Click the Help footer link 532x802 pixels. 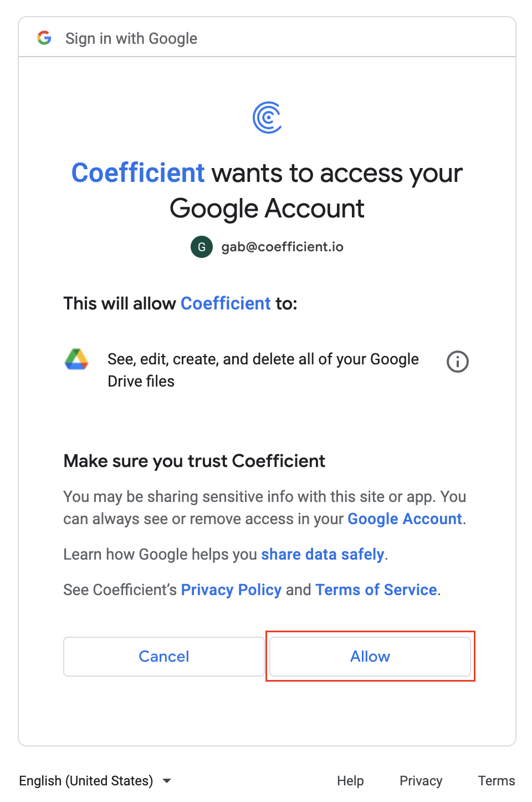click(x=350, y=781)
